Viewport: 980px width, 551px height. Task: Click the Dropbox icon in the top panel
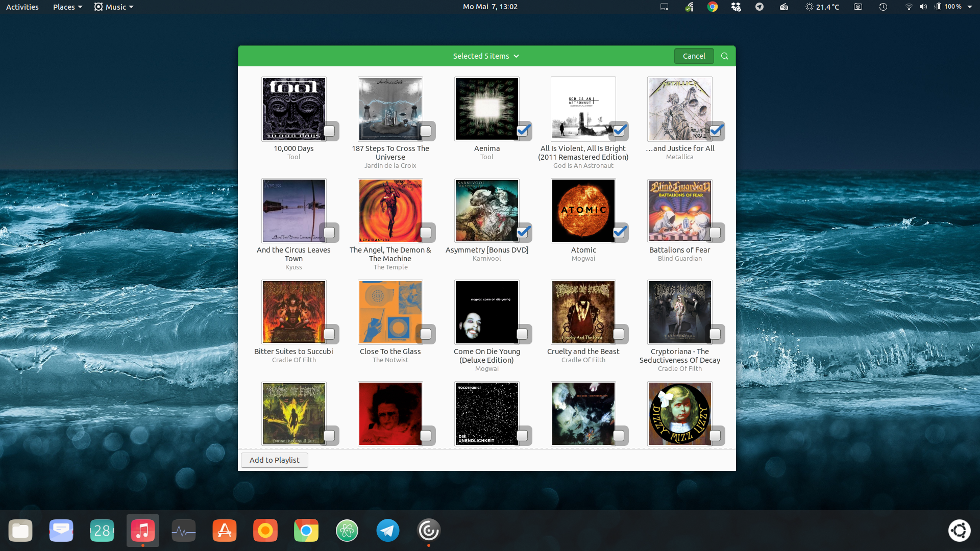click(x=736, y=7)
